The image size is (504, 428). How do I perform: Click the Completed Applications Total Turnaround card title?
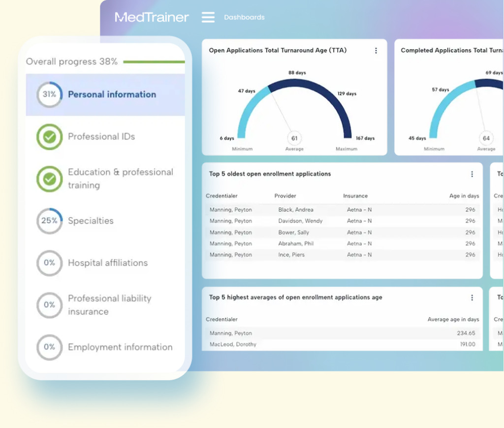[x=452, y=51]
